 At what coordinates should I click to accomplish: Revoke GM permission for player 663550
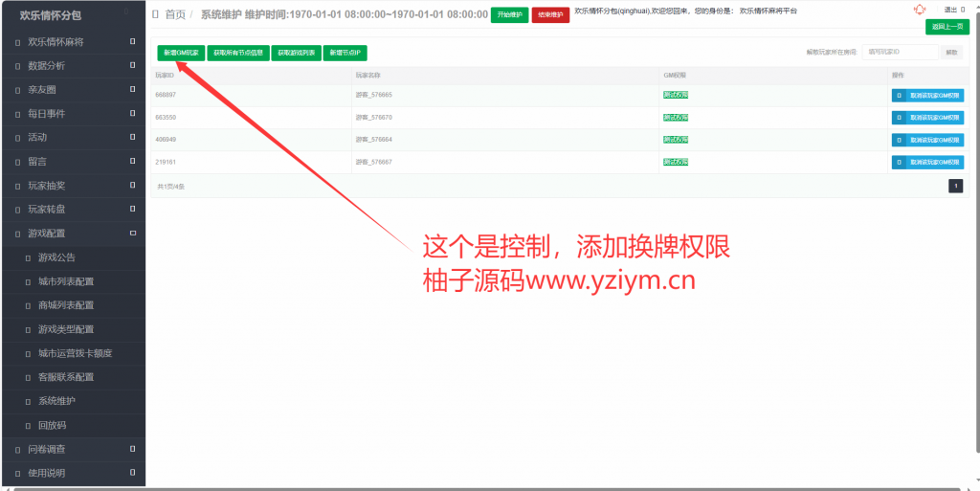(927, 118)
